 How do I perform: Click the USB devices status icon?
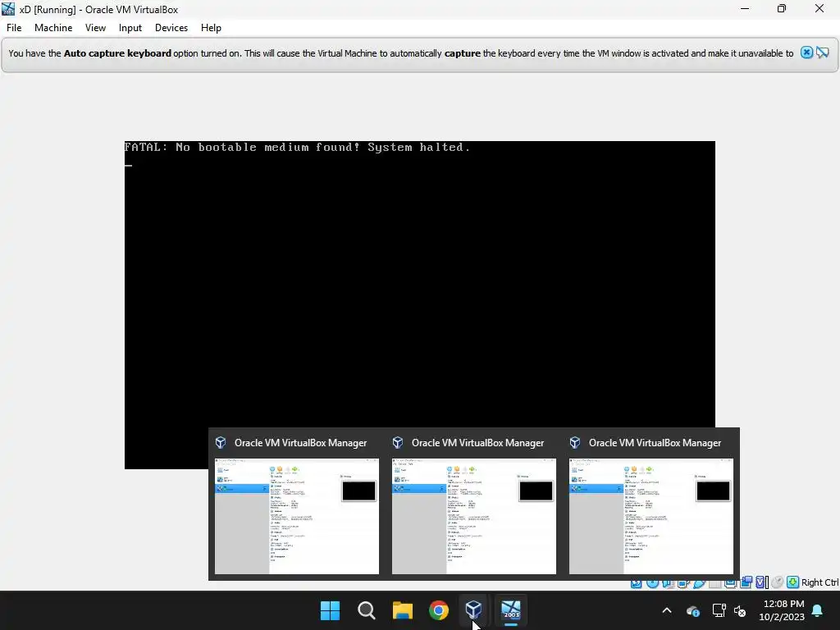coord(699,582)
